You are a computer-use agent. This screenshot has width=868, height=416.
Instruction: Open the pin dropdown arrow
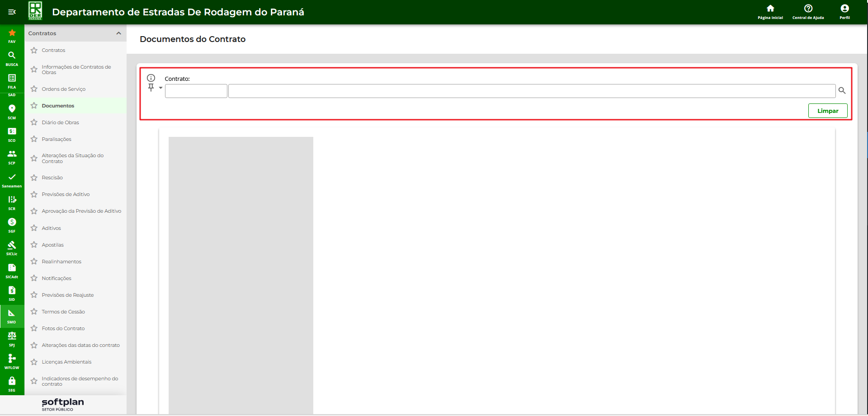pyautogui.click(x=160, y=88)
